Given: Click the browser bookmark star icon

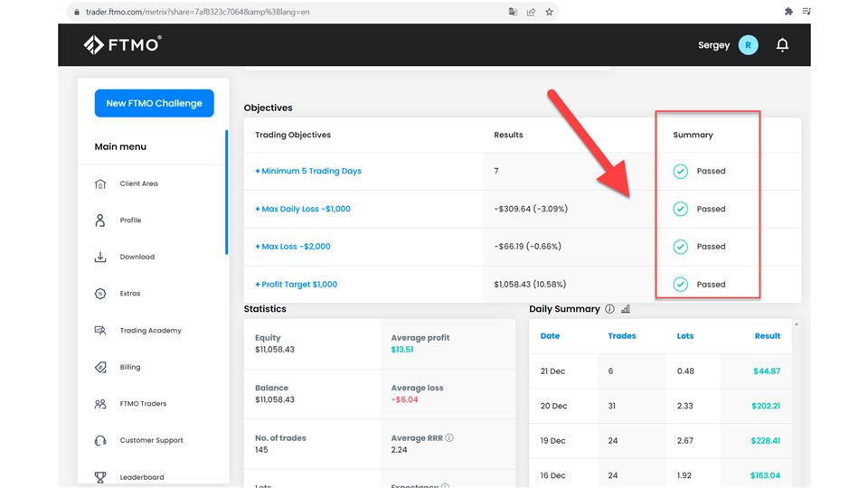Looking at the screenshot, I should pos(549,12).
